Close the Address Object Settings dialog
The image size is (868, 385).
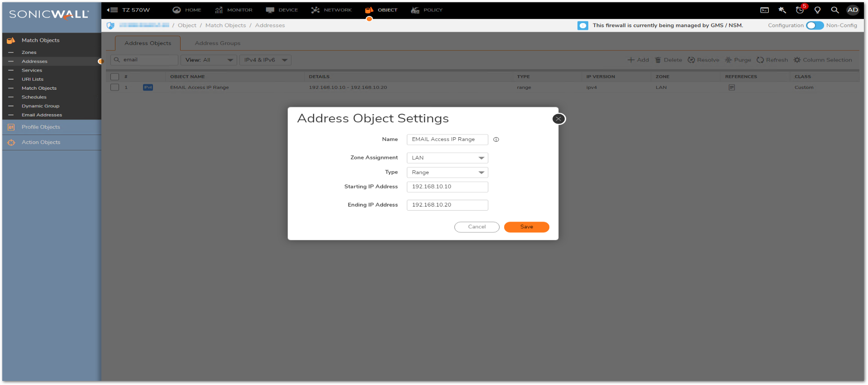click(559, 119)
